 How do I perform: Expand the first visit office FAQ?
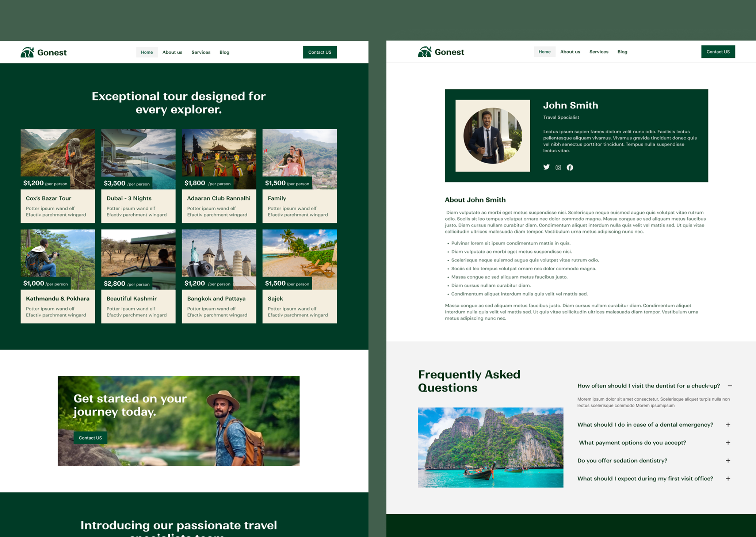(x=645, y=479)
